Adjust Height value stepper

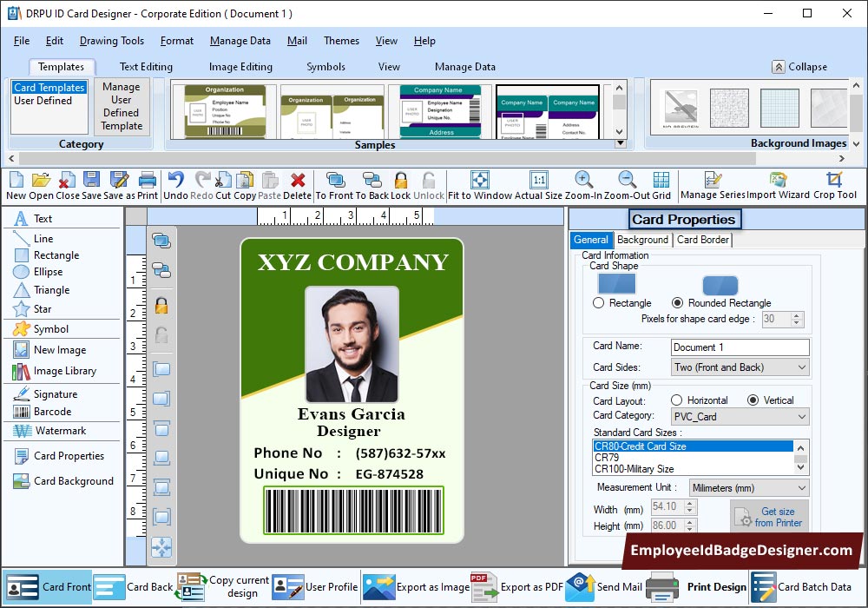(x=689, y=525)
